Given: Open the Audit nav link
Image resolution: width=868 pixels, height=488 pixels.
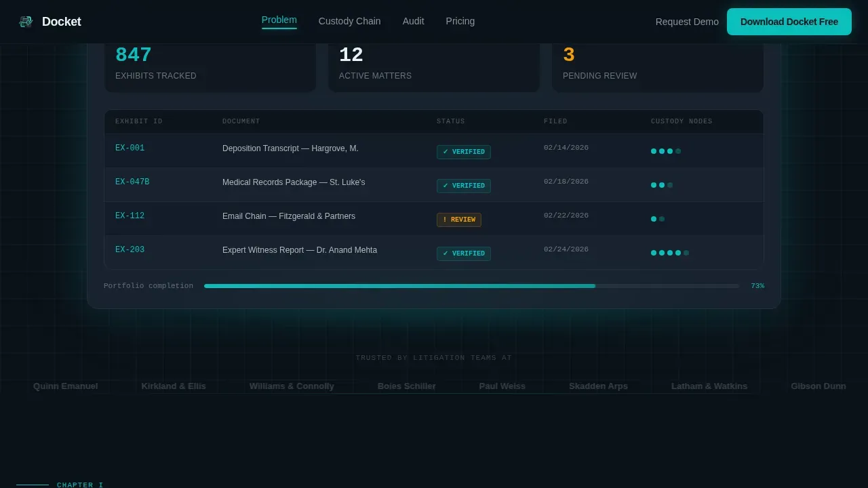Looking at the screenshot, I should pyautogui.click(x=414, y=22).
